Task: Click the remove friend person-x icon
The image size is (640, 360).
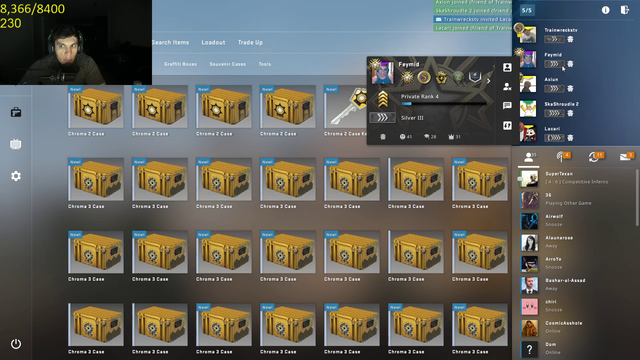Action: (507, 87)
